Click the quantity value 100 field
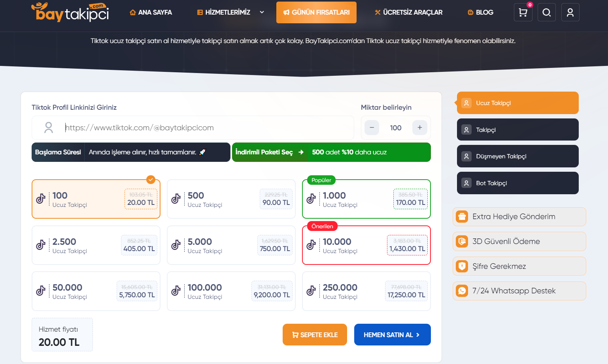The image size is (608, 364). point(396,128)
